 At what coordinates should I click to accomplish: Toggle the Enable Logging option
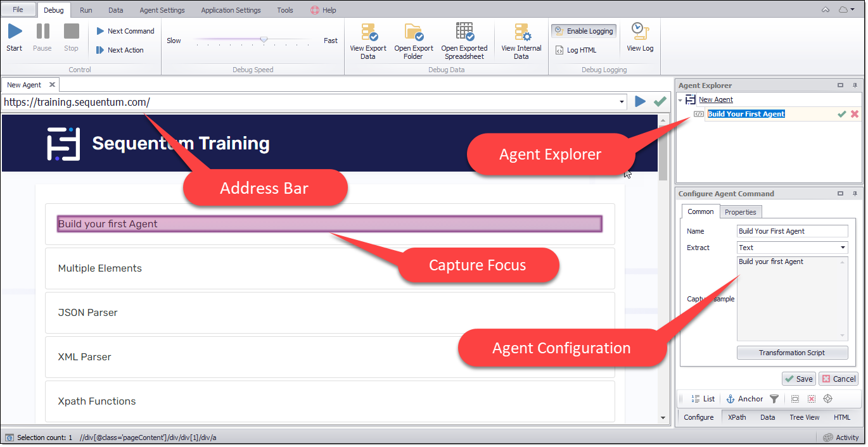584,31
